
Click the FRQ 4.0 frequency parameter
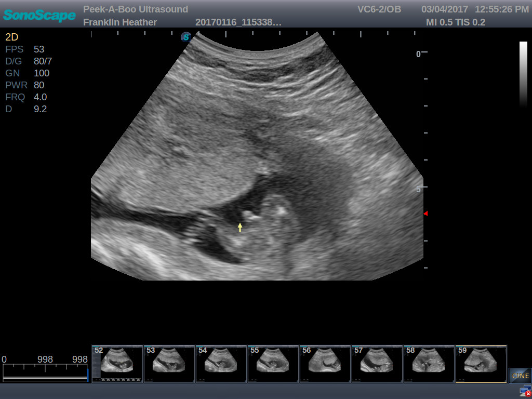tap(26, 97)
